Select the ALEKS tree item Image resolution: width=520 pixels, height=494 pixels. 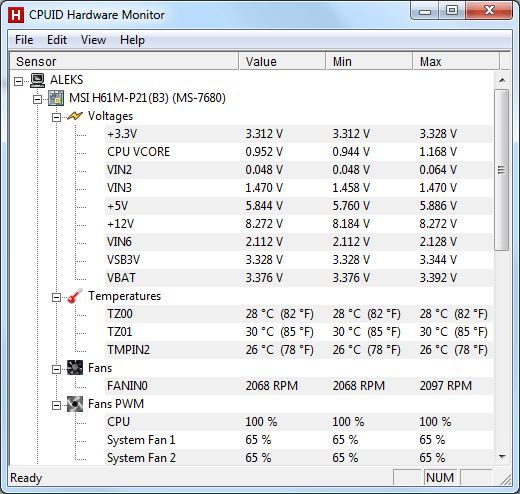pos(67,80)
